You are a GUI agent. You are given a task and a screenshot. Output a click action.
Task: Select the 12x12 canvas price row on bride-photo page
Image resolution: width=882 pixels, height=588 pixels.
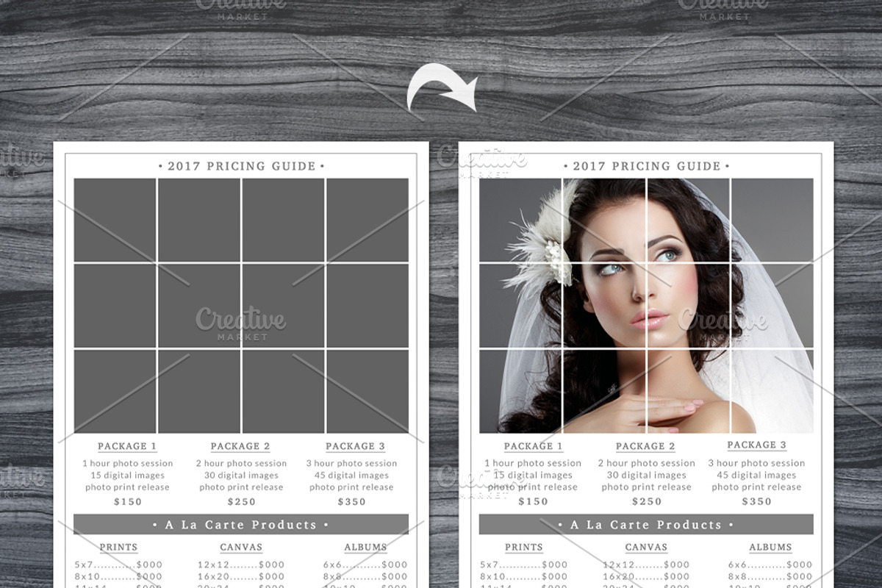point(647,565)
